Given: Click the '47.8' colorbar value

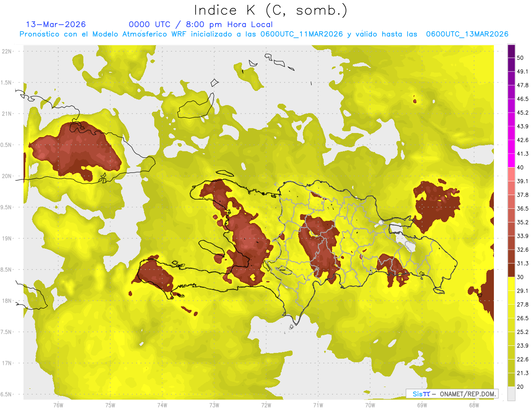Looking at the screenshot, I should (x=523, y=85).
